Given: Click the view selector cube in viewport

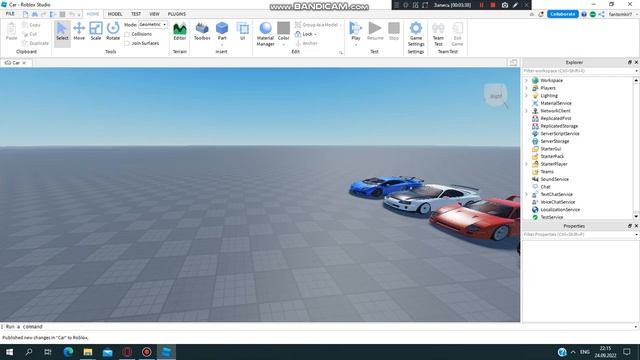Looking at the screenshot, I should click(x=496, y=96).
